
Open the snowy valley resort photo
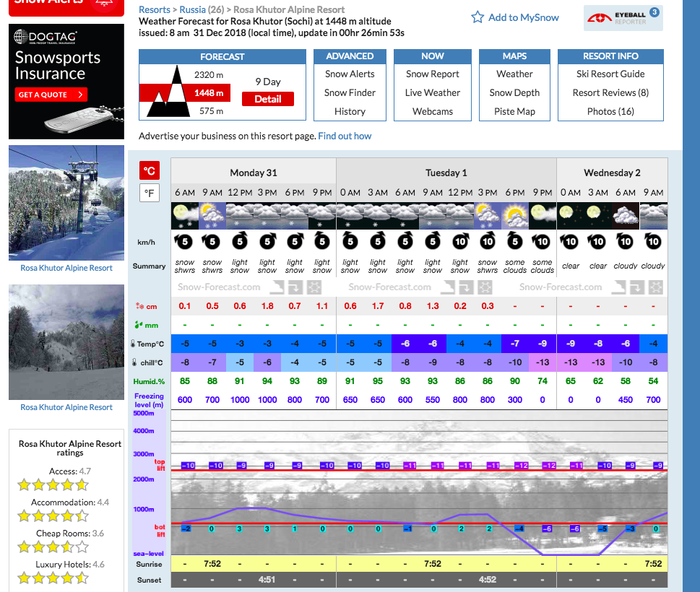coord(66,342)
